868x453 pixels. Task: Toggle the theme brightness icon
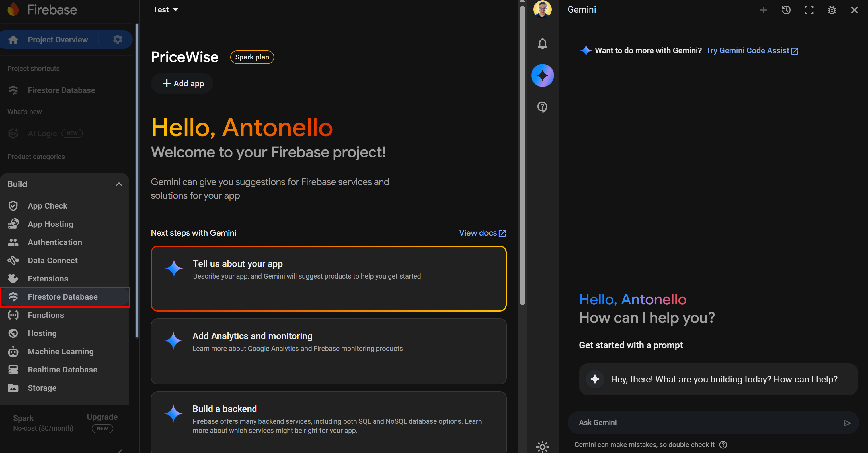pyautogui.click(x=542, y=447)
